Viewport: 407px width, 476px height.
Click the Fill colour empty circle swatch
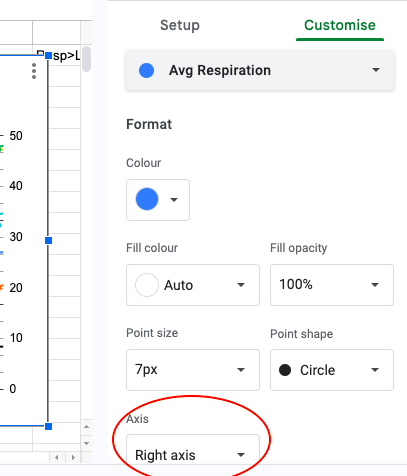tap(147, 285)
